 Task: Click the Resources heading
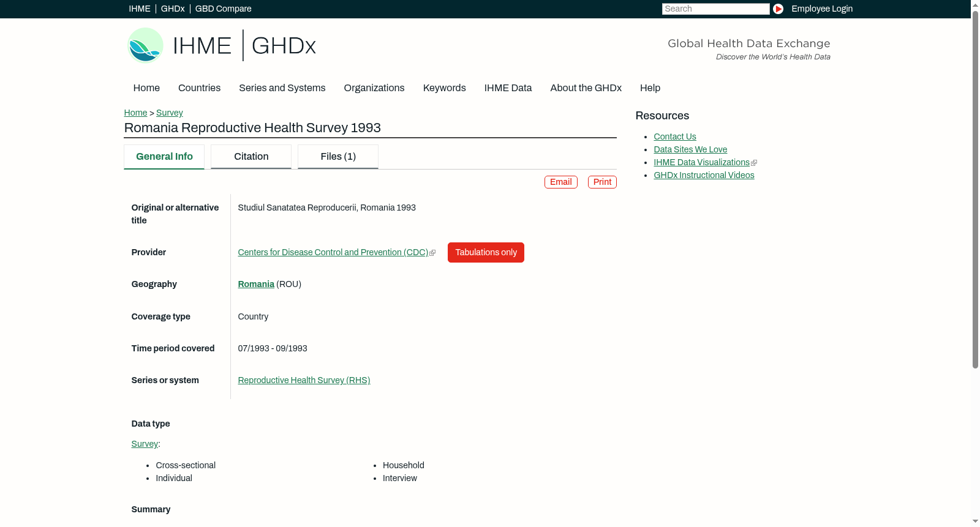tap(662, 116)
